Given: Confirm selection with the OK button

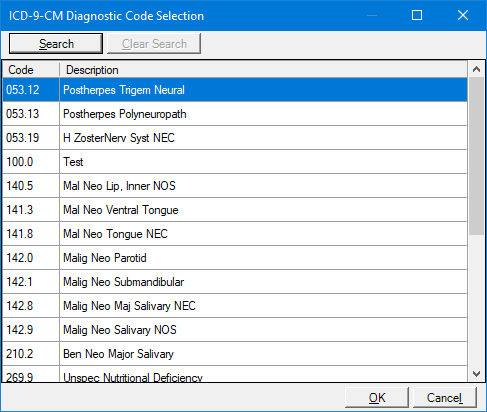Looking at the screenshot, I should click(x=377, y=398).
